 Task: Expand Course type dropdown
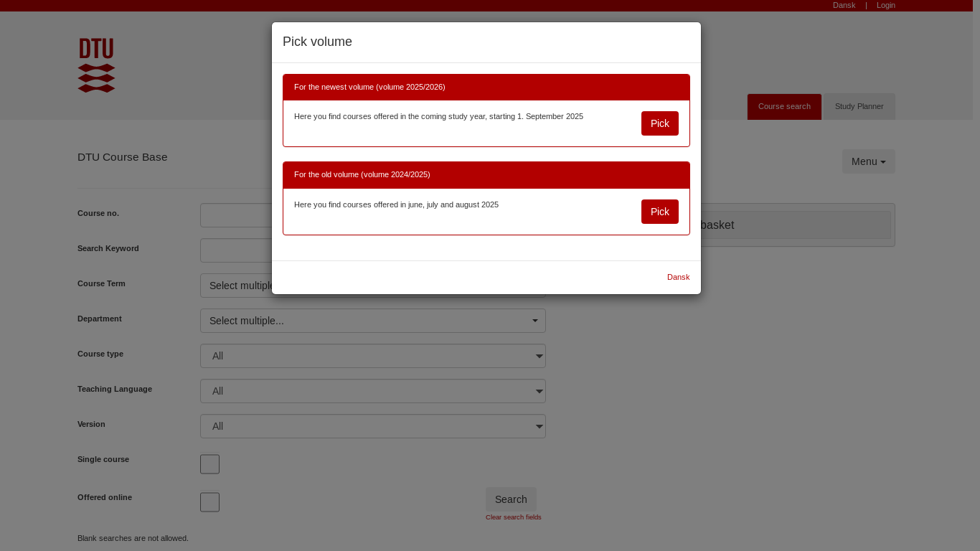click(x=373, y=356)
